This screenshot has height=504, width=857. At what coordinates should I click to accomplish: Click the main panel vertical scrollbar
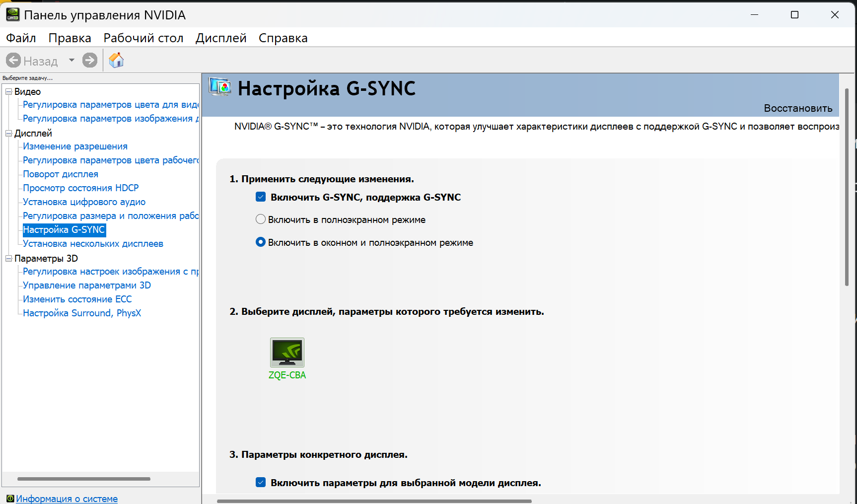pyautogui.click(x=847, y=187)
